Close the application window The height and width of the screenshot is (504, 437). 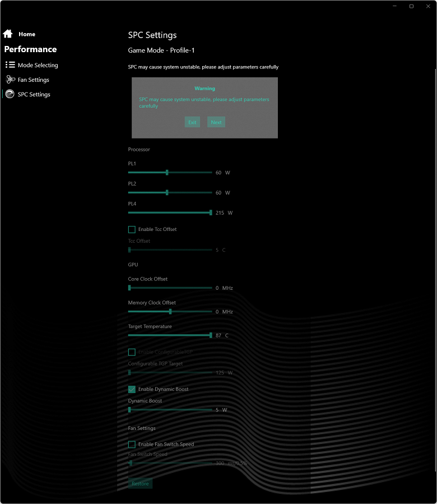pos(428,6)
